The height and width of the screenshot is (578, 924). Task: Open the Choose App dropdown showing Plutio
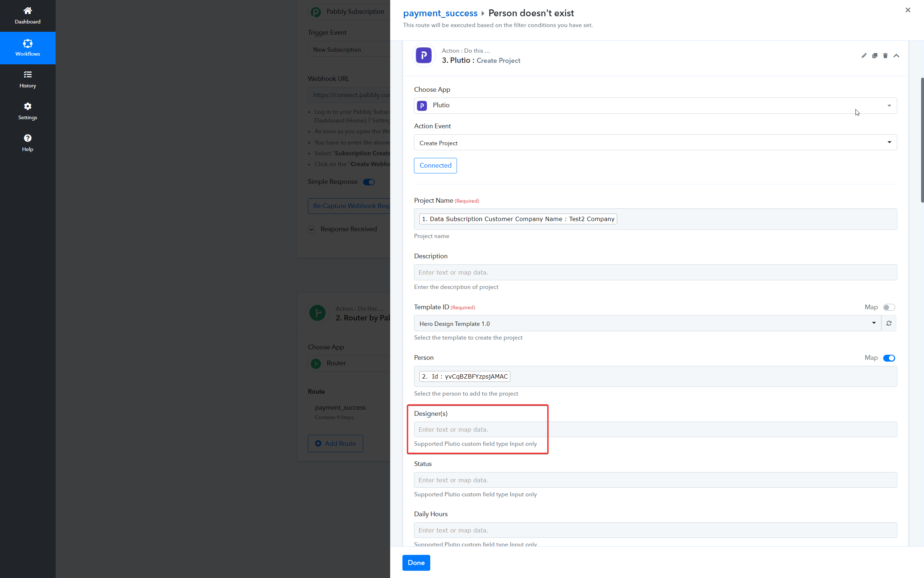655,105
